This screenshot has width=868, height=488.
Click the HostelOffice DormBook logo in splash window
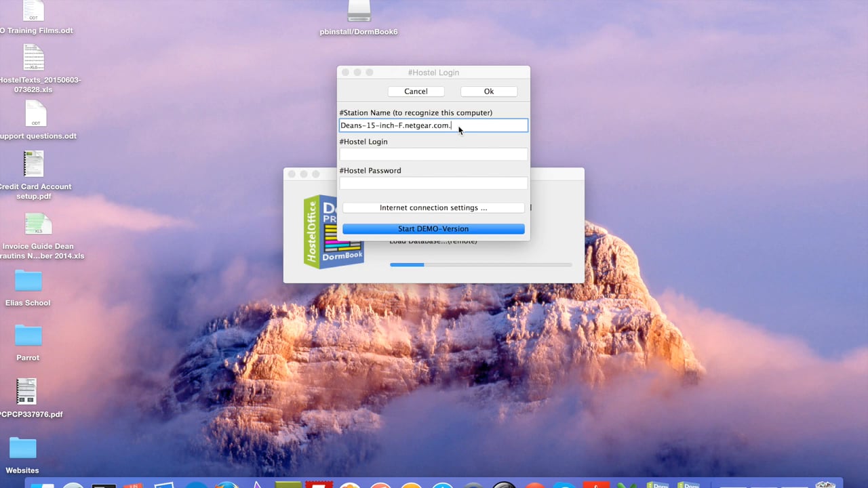(x=334, y=232)
